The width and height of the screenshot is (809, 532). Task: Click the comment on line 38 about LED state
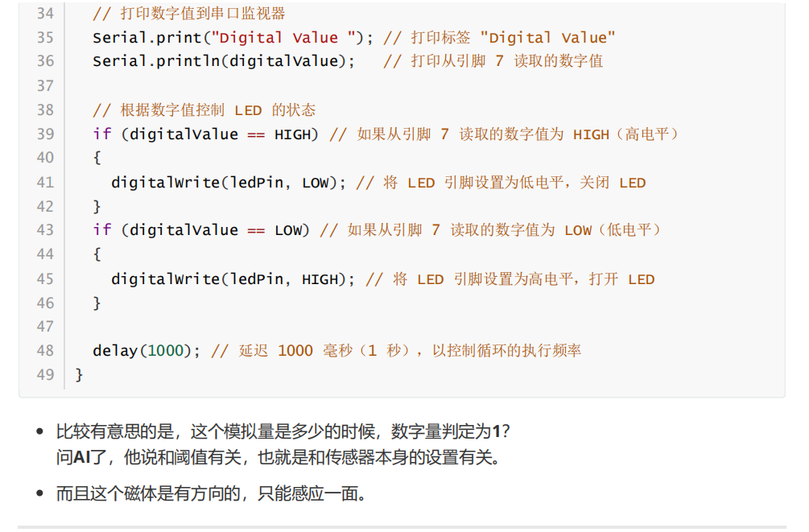pos(204,110)
